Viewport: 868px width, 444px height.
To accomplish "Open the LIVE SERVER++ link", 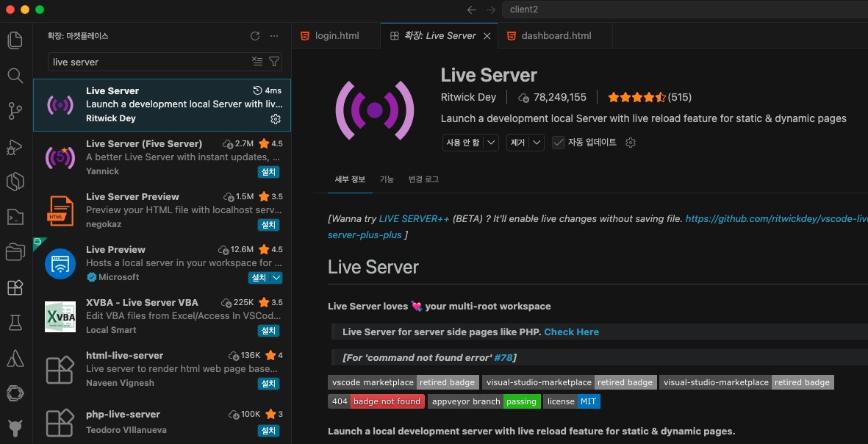I will click(x=414, y=218).
